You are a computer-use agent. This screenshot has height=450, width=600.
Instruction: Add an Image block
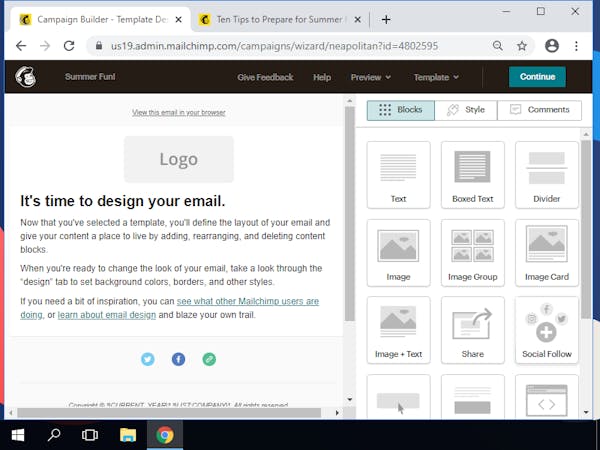(398, 253)
